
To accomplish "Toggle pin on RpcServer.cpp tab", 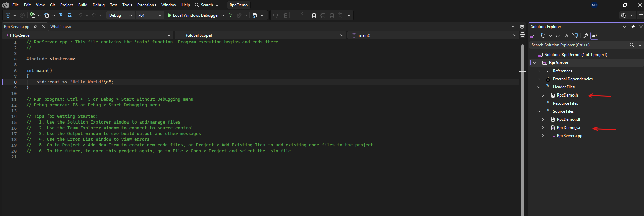I will (x=35, y=27).
